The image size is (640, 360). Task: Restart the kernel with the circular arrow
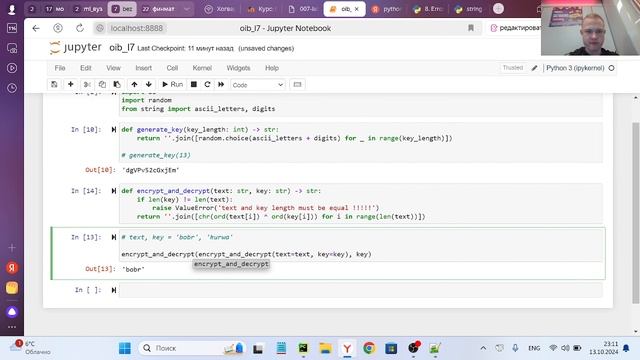[207, 84]
